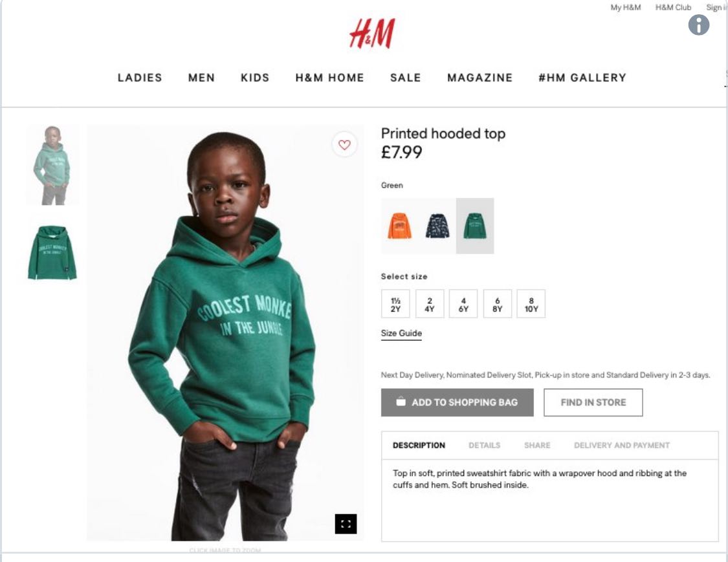728x562 pixels.
Task: Choose size 8-10Y
Action: coord(531,304)
